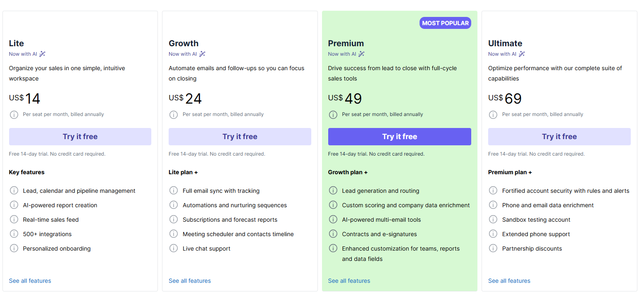This screenshot has height=296, width=644.
Task: Click info icon next to Partnership discounts
Action: click(x=493, y=249)
